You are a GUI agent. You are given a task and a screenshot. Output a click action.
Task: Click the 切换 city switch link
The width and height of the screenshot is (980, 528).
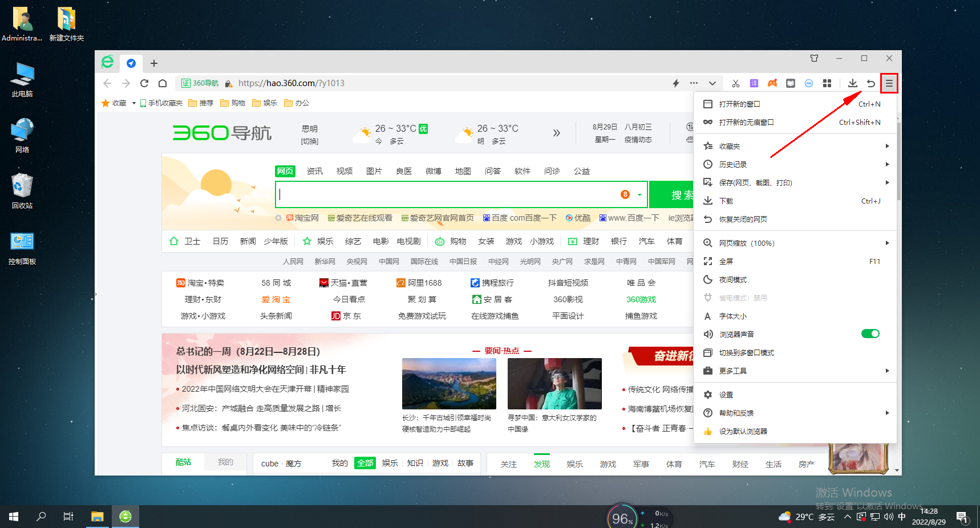point(310,141)
